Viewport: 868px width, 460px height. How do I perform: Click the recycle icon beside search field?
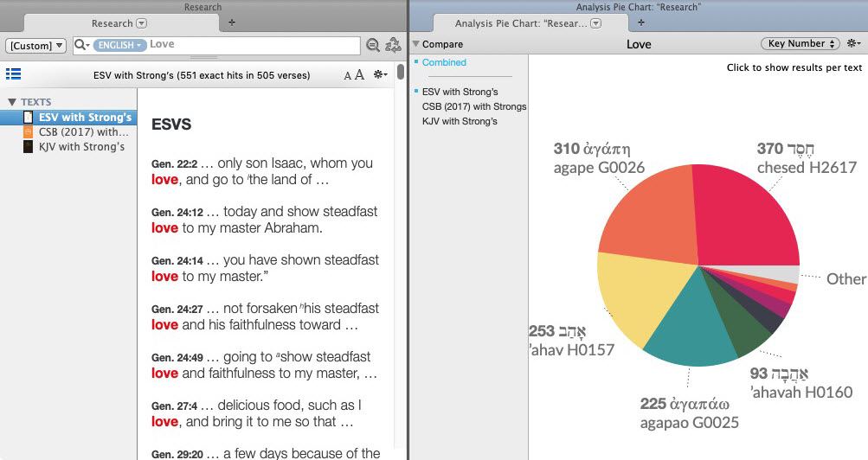[393, 45]
